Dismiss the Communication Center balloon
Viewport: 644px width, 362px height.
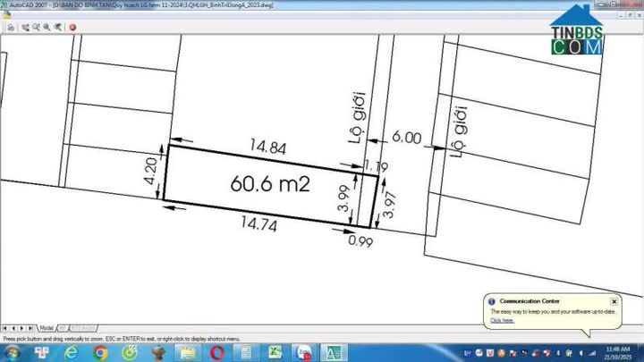(x=614, y=301)
